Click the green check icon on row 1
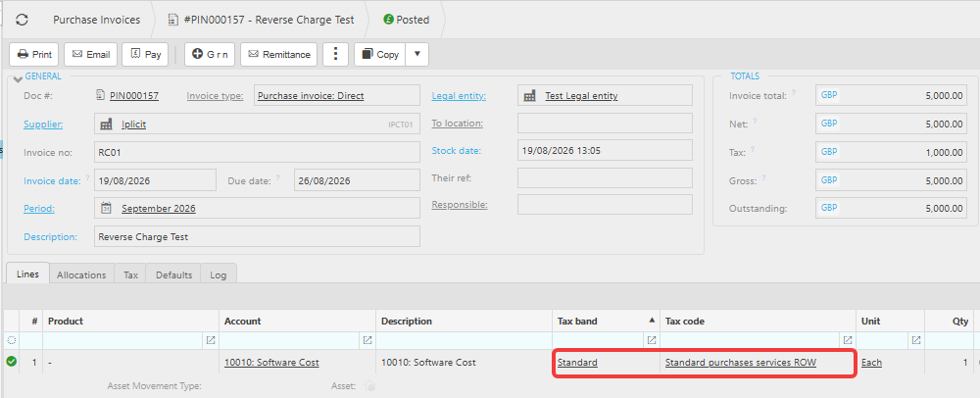 pyautogui.click(x=11, y=361)
